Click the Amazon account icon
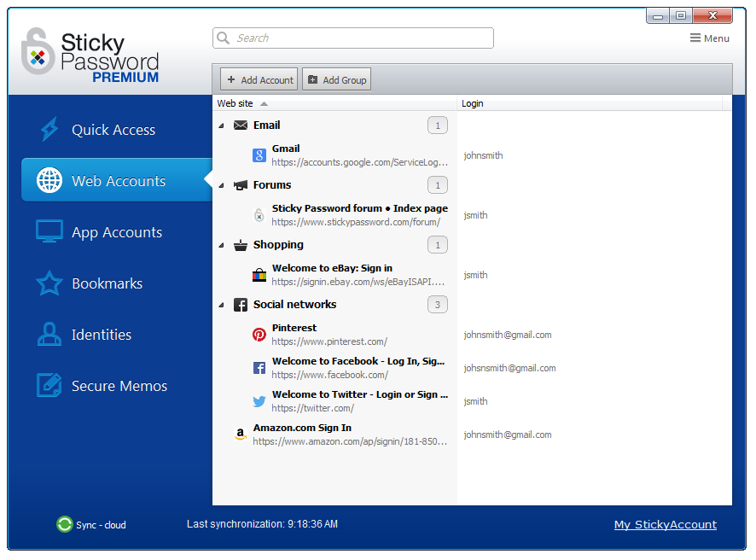Screen dimensions: 756x560 point(241,435)
